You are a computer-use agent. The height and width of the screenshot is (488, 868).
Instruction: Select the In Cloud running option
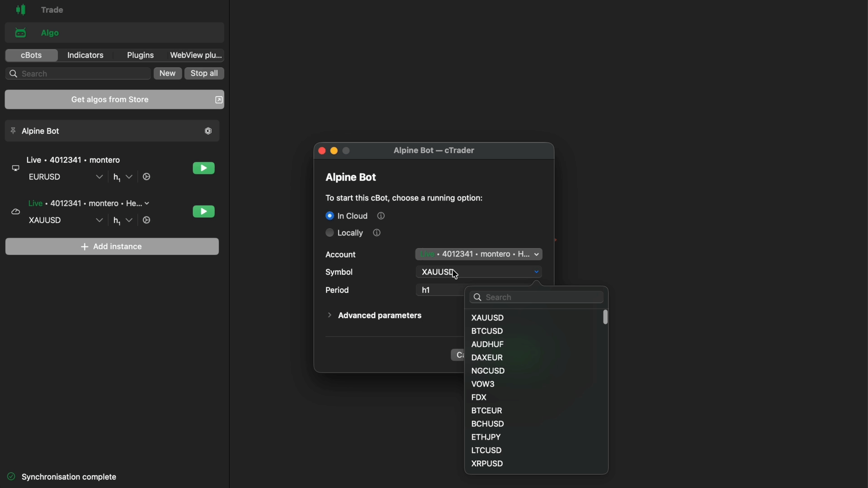click(x=330, y=216)
